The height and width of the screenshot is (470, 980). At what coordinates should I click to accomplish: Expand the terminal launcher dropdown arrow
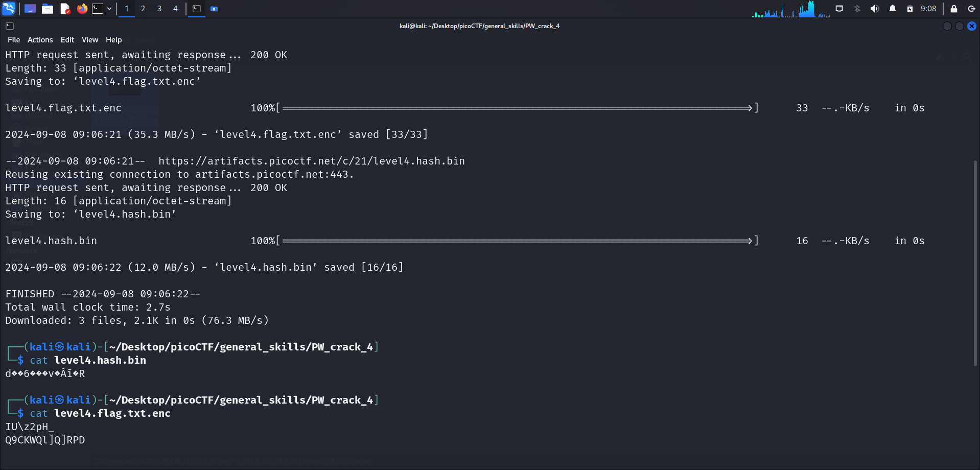[x=109, y=9]
